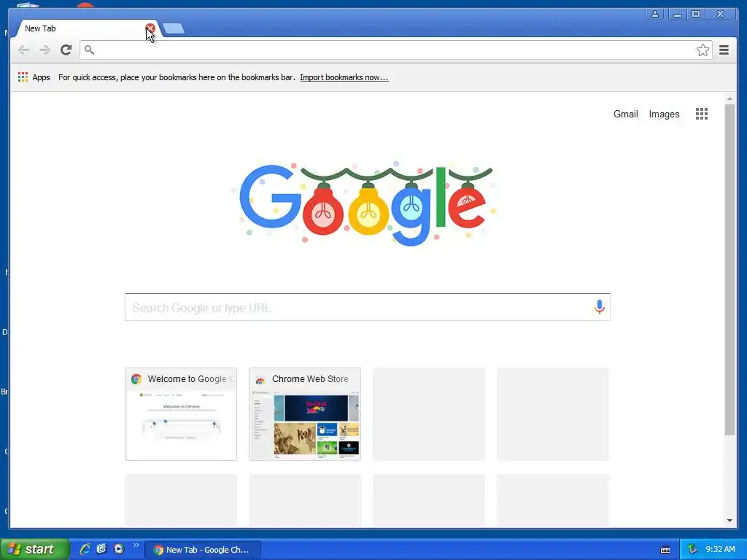Click the 9:32 AM clock
747x560 pixels.
[x=720, y=550]
